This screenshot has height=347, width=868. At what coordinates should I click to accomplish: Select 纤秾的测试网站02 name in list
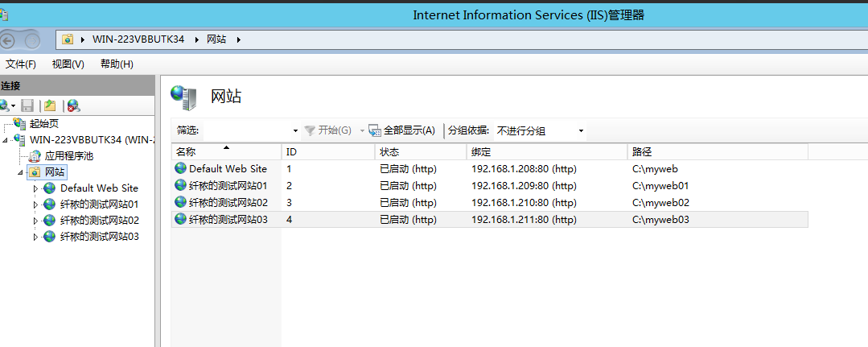coord(228,202)
